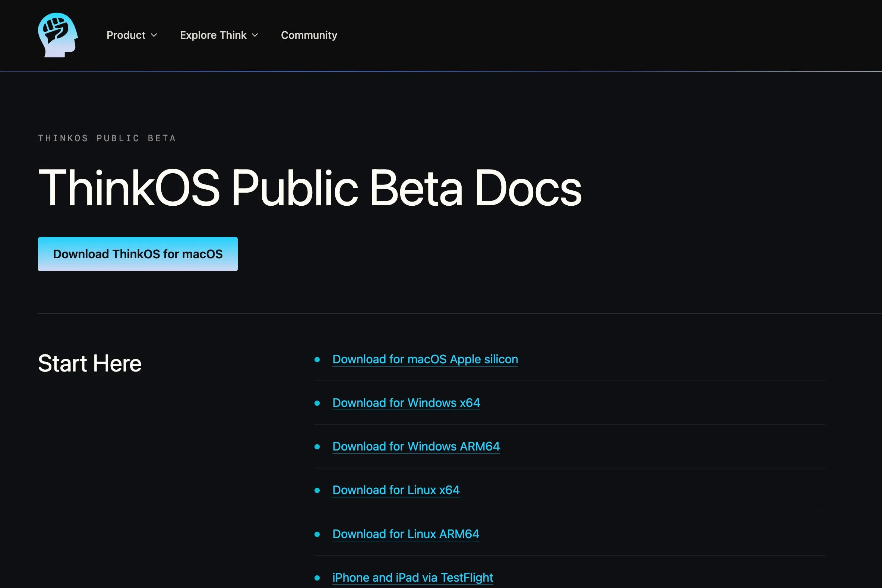Open Download for Windows ARM64 link

pyautogui.click(x=416, y=446)
